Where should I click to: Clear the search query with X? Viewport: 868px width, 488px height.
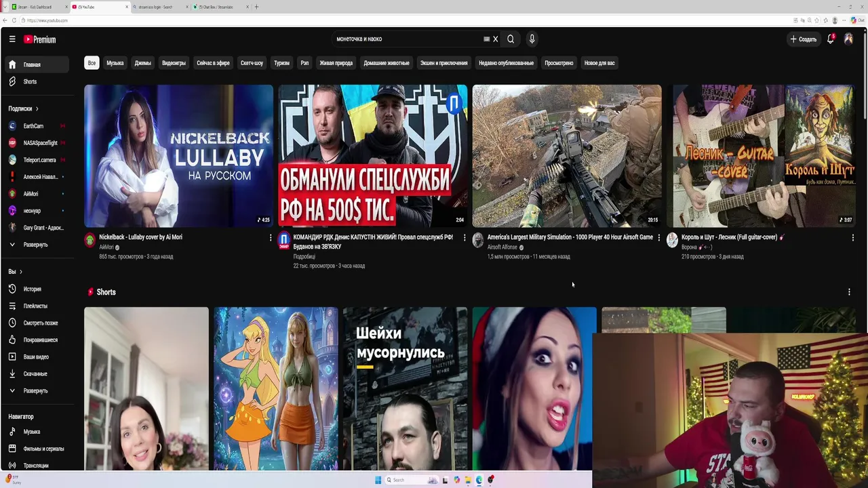[x=495, y=39]
